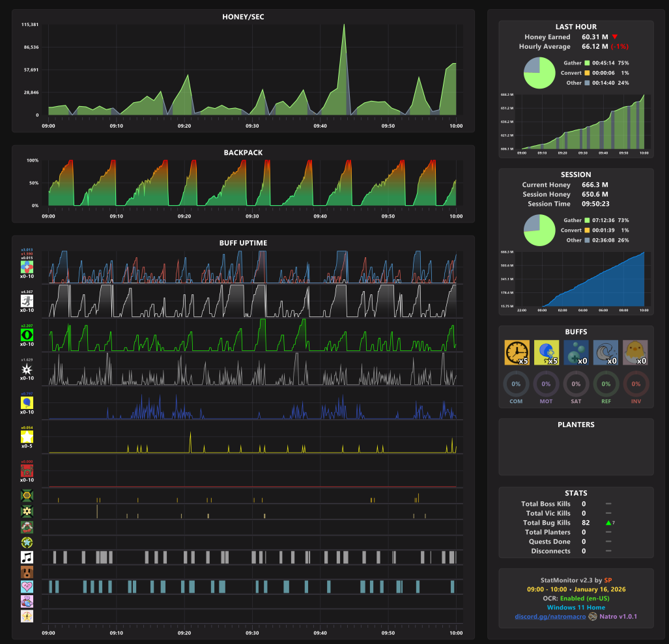Click the BUFF UPTIME chart title
This screenshot has height=644, width=669.
click(x=243, y=243)
